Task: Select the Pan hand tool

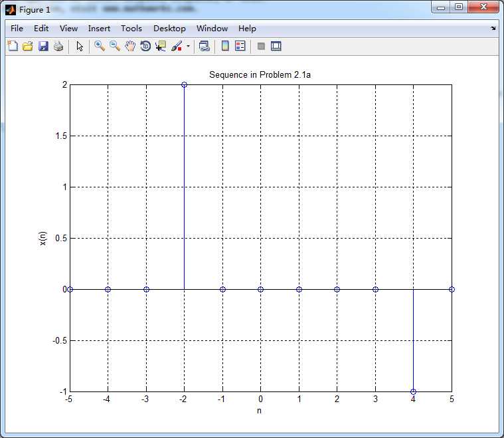Action: (130, 46)
